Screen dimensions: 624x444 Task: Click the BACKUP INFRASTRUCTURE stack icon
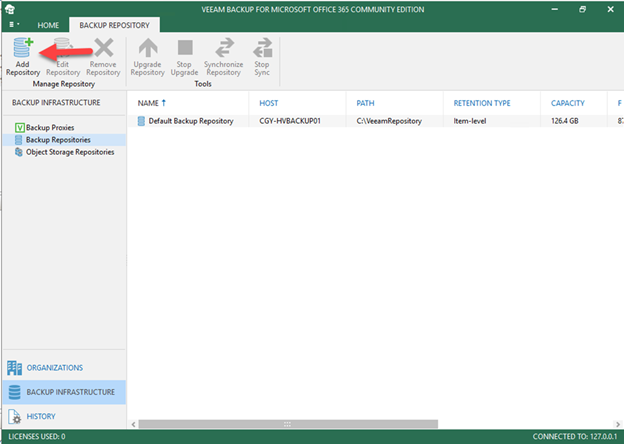coord(14,392)
